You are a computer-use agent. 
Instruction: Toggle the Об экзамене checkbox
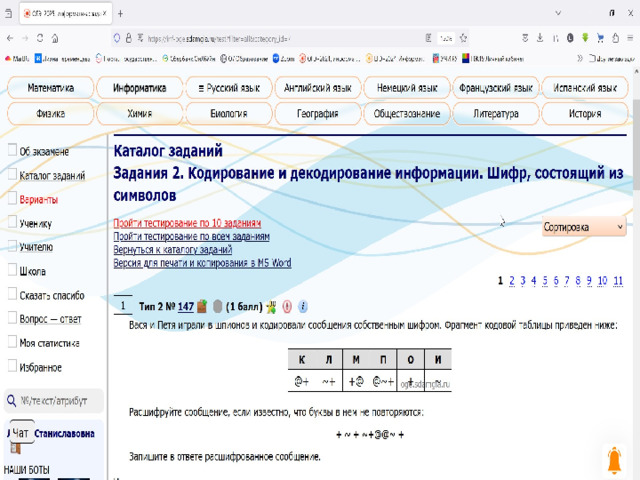coord(12,150)
